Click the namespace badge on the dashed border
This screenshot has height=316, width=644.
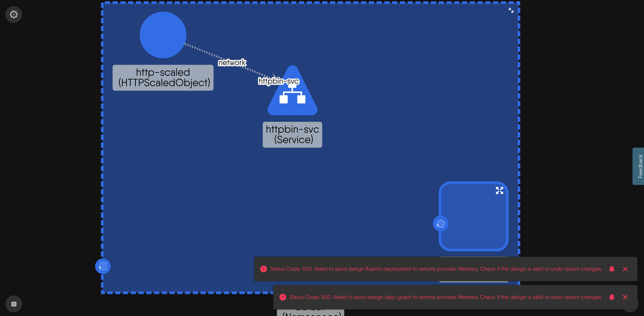pyautogui.click(x=103, y=266)
